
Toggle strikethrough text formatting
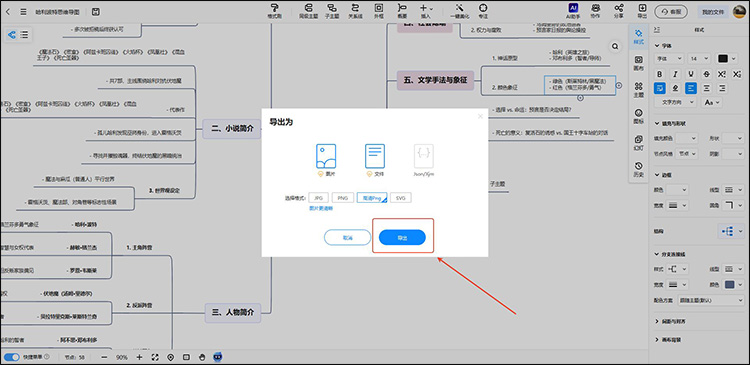tap(706, 74)
